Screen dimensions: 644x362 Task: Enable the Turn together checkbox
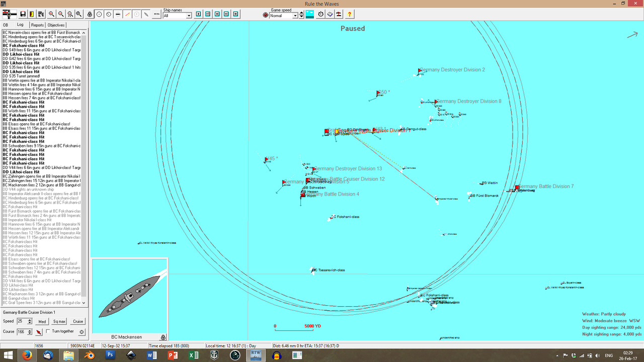[x=48, y=331]
